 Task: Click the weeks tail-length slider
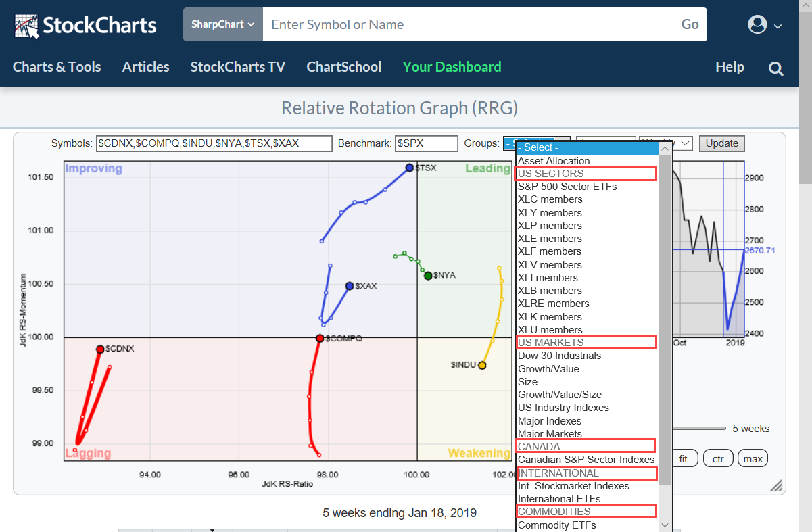tap(698, 428)
